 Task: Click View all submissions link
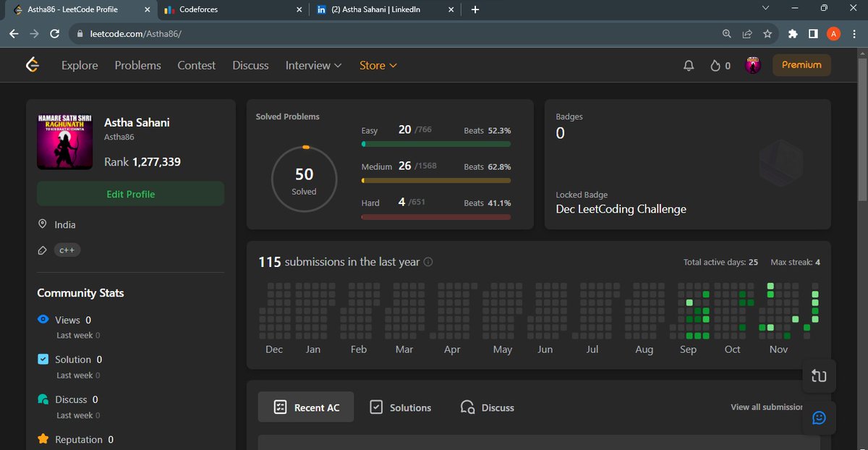pos(767,407)
